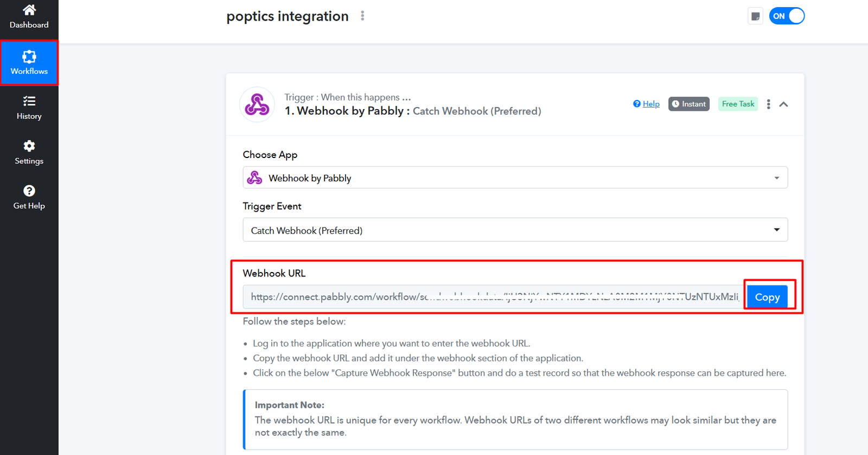868x455 pixels.
Task: Open the workflow notes icon
Action: click(755, 16)
